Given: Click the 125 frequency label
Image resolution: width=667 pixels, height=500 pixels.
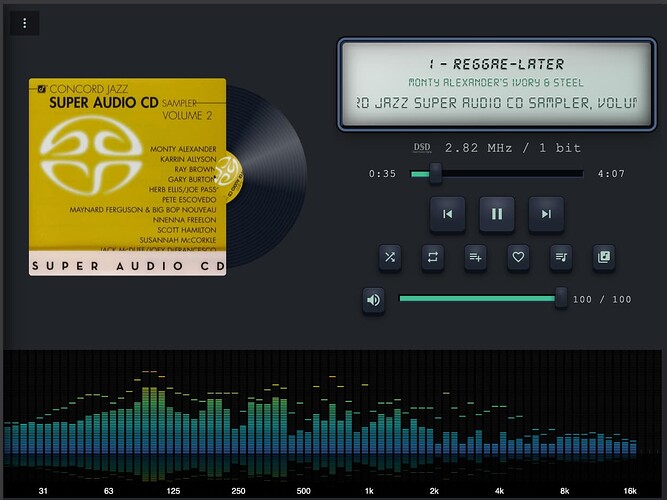Looking at the screenshot, I should (173, 491).
